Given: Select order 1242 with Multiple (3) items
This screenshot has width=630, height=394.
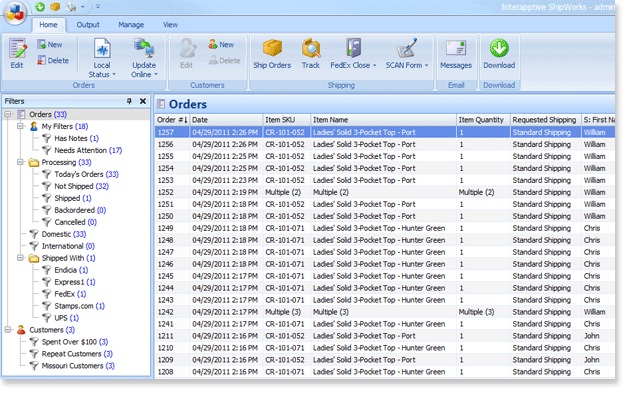Looking at the screenshot, I should pos(385,312).
